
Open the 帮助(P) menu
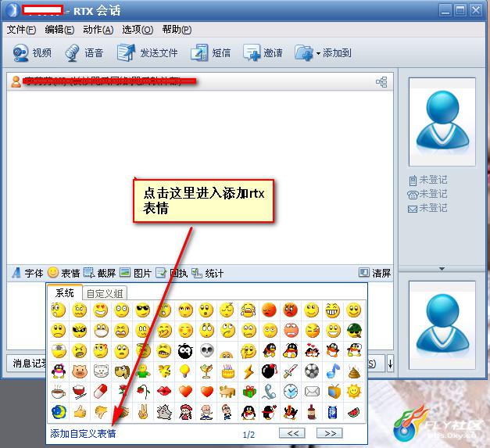pos(177,30)
